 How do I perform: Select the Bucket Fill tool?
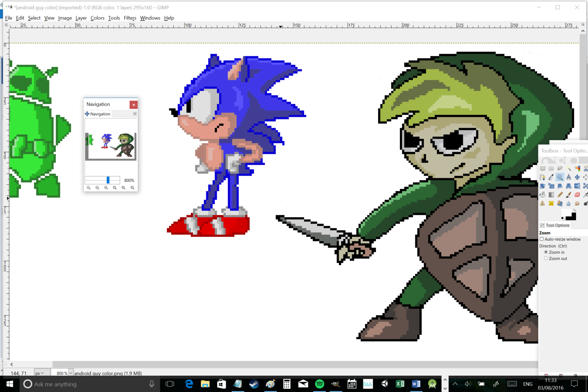coord(542,195)
